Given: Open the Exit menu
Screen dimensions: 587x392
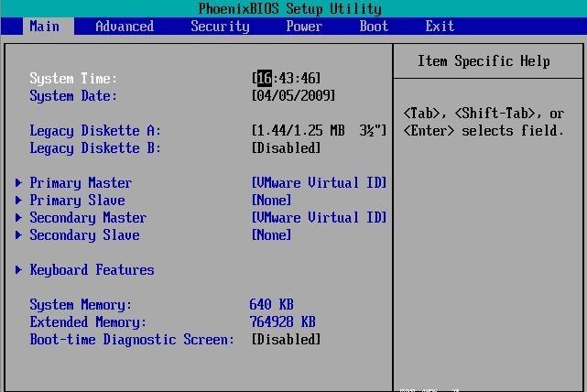Looking at the screenshot, I should (440, 27).
